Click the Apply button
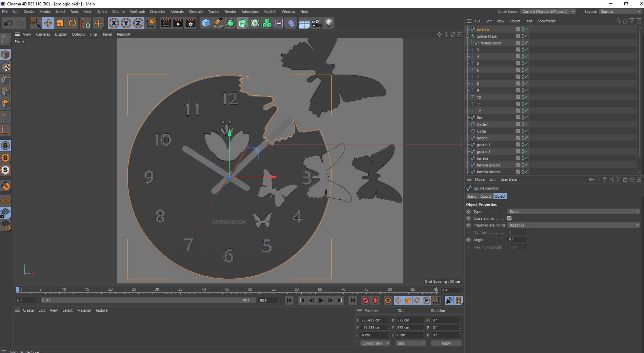 tap(446, 343)
